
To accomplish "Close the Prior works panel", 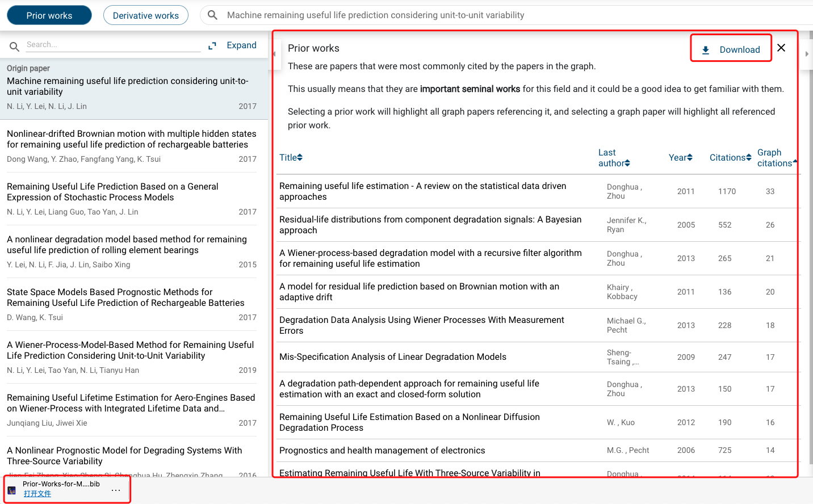I will click(x=781, y=48).
